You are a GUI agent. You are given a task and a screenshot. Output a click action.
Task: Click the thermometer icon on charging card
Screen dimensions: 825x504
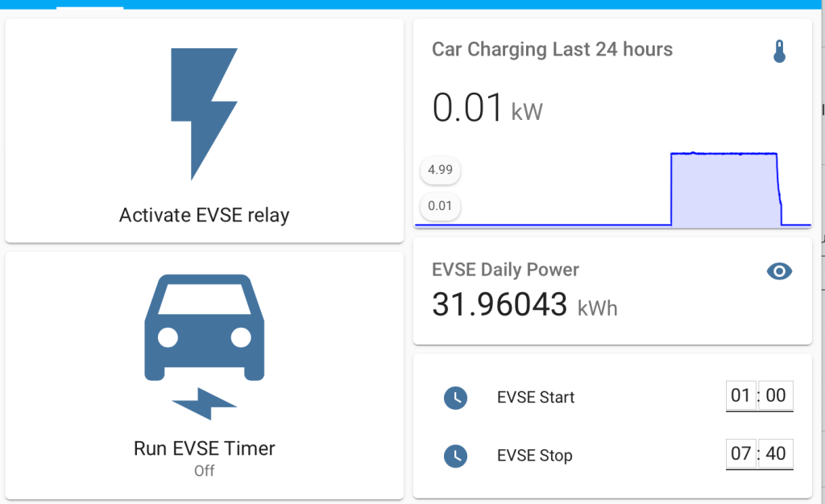click(x=778, y=52)
